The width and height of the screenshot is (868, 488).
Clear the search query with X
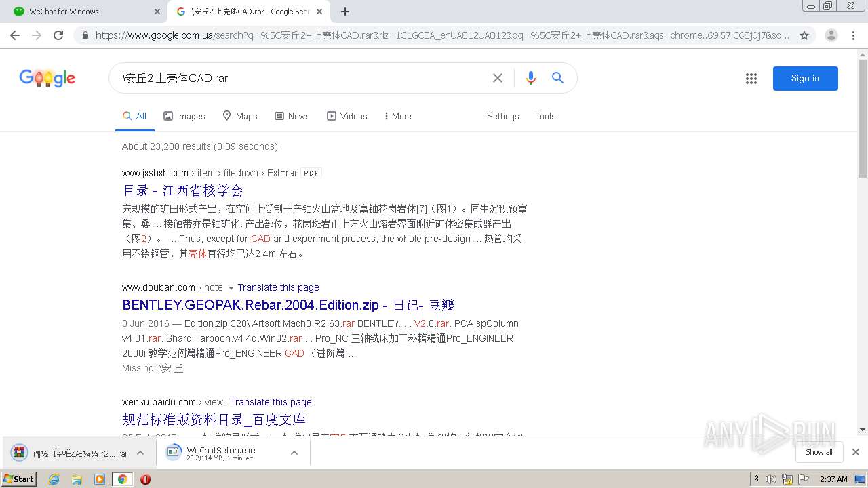[498, 78]
